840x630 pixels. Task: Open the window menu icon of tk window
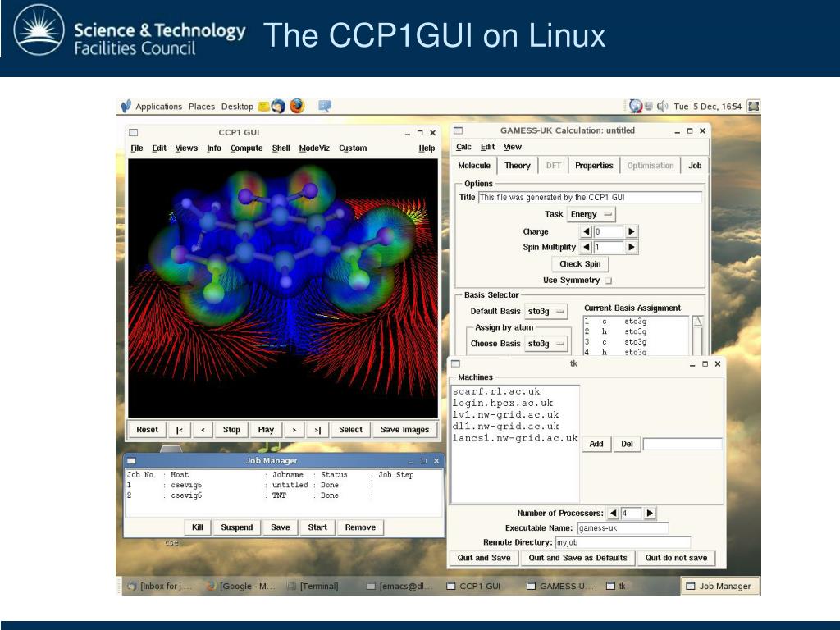pyautogui.click(x=456, y=363)
